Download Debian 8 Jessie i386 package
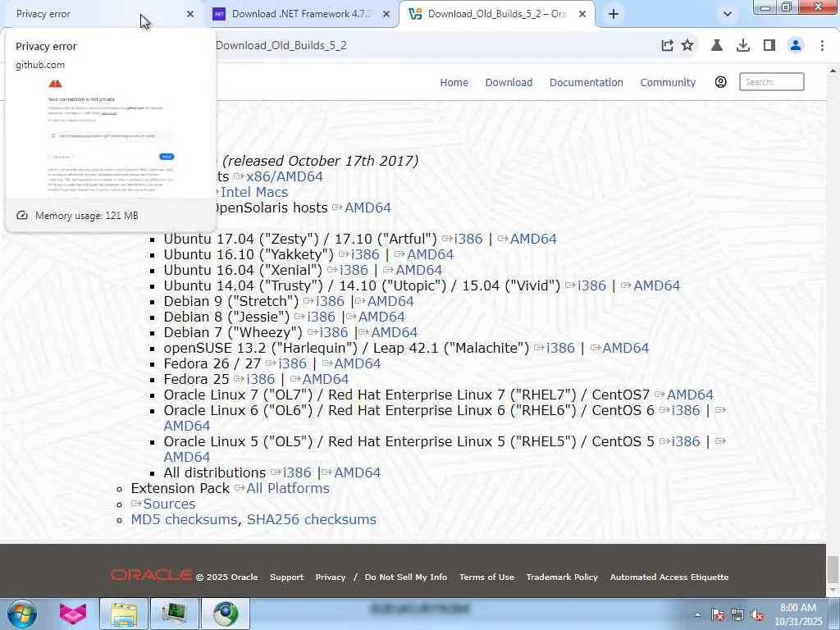 coord(321,317)
